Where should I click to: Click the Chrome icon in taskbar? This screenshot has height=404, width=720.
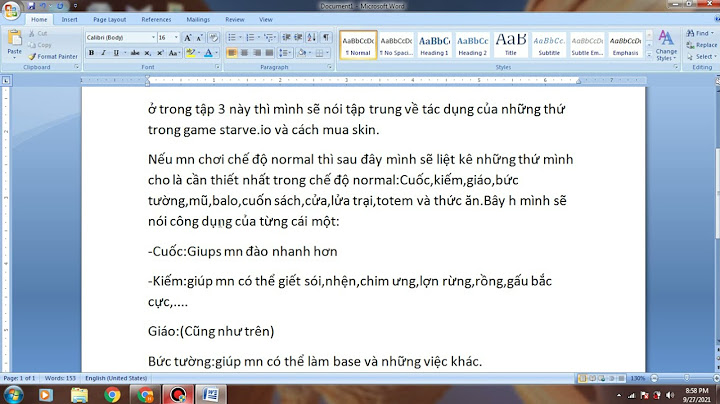point(112,395)
